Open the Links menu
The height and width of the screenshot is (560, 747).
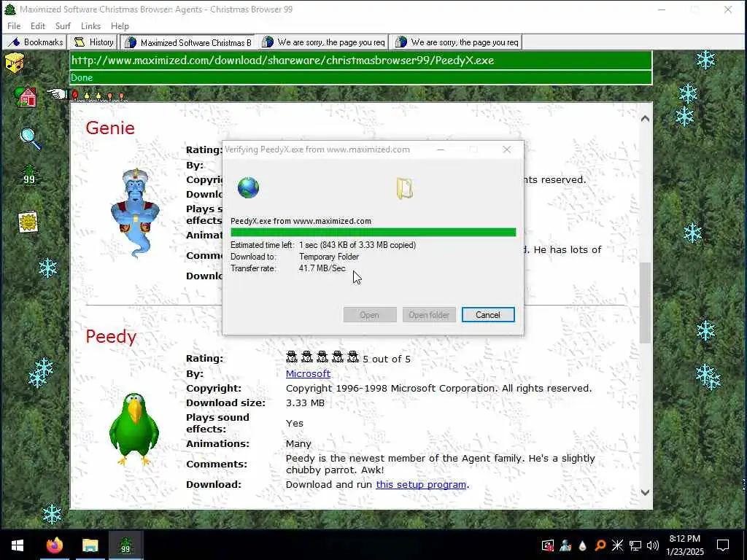(90, 26)
